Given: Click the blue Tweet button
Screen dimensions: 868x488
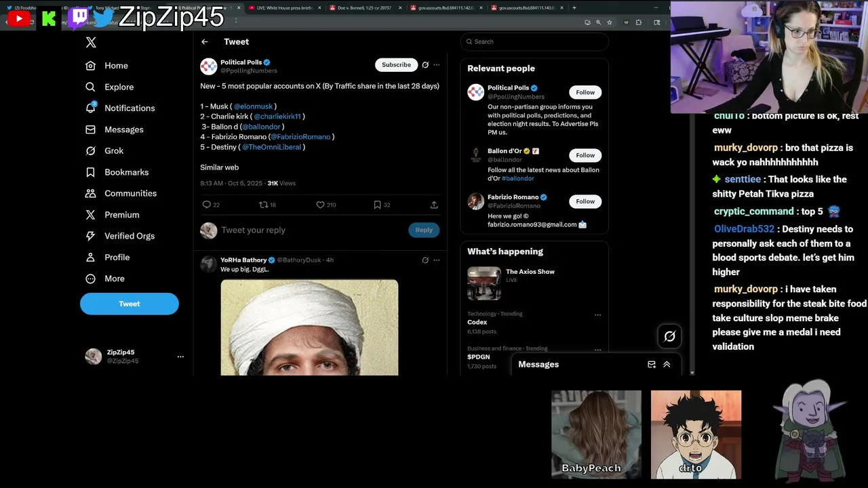Looking at the screenshot, I should (130, 304).
